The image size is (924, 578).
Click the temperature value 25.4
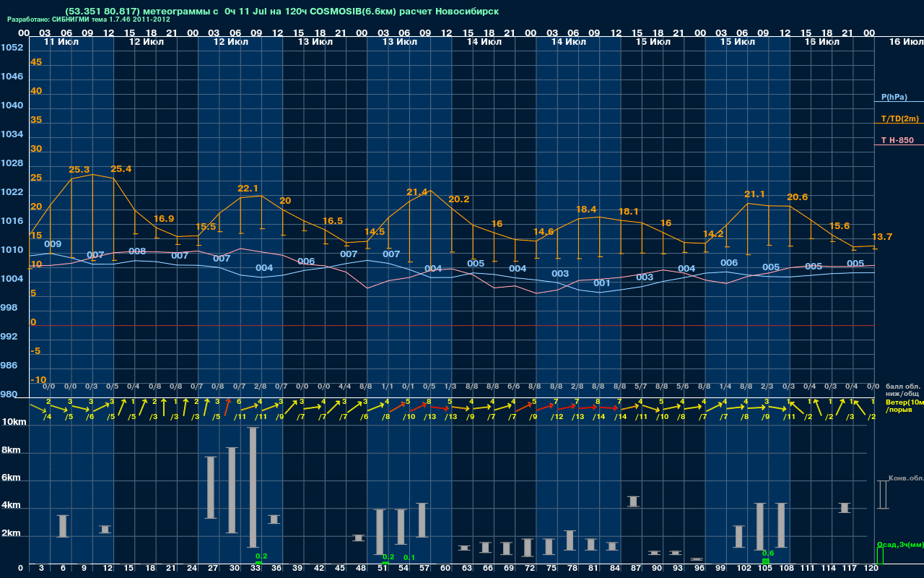[121, 169]
